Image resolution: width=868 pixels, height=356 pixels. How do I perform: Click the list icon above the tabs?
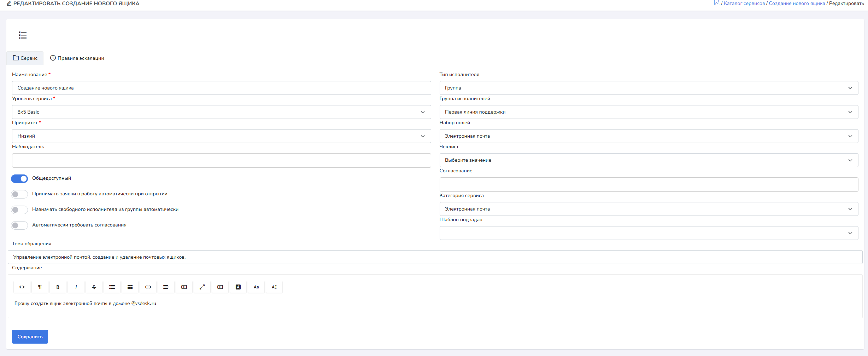pyautogui.click(x=23, y=35)
